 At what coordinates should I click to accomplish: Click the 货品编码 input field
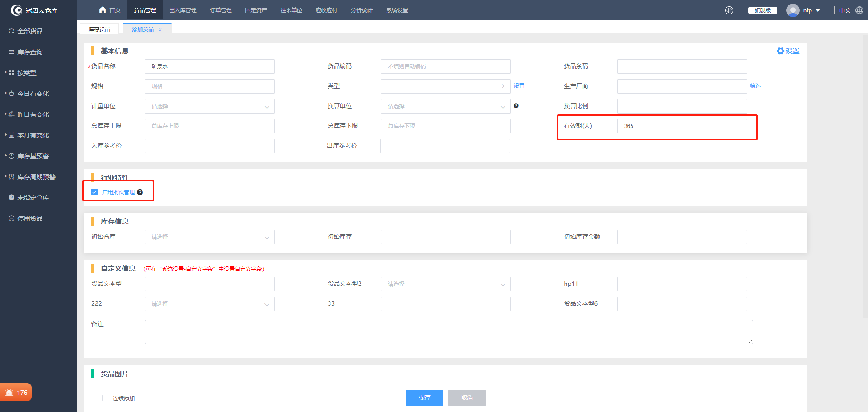(x=446, y=66)
